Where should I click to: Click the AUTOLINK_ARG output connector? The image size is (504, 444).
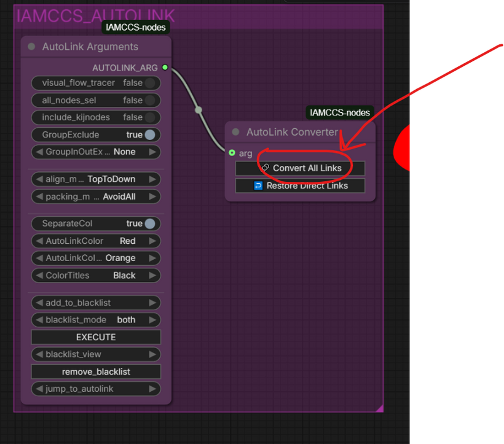point(165,68)
